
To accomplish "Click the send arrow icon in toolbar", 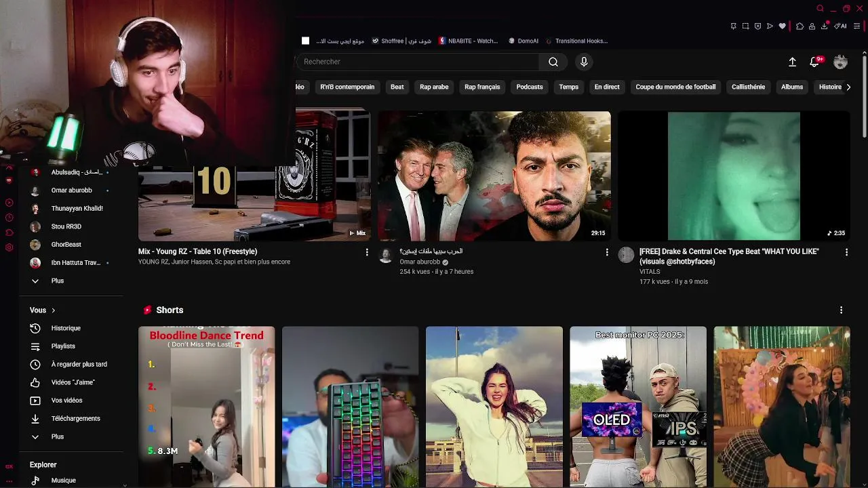I will 770,26.
